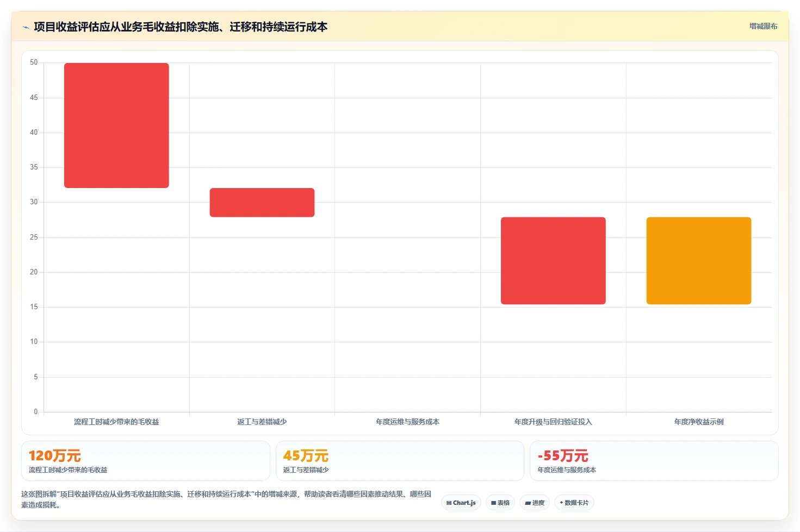Click the orange bar for 年度净收益示例
800x532 pixels.
pyautogui.click(x=699, y=261)
